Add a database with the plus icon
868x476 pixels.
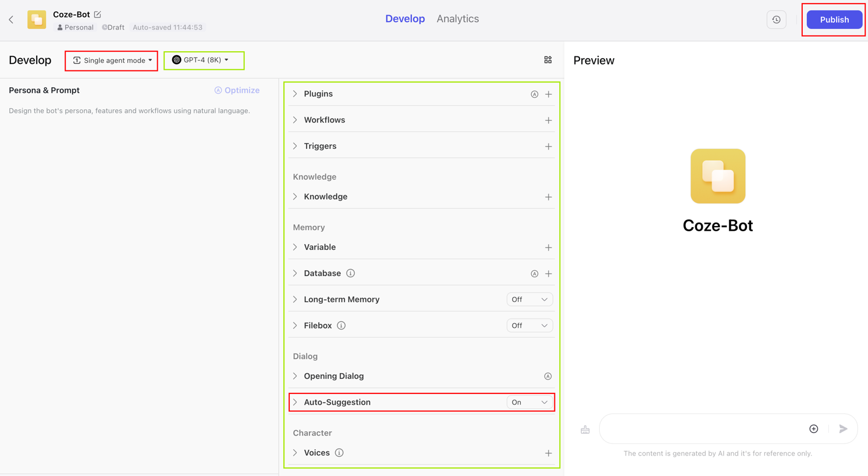(549, 274)
